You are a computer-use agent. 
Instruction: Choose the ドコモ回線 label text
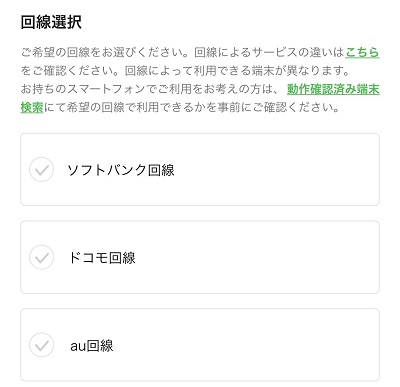[x=102, y=258]
